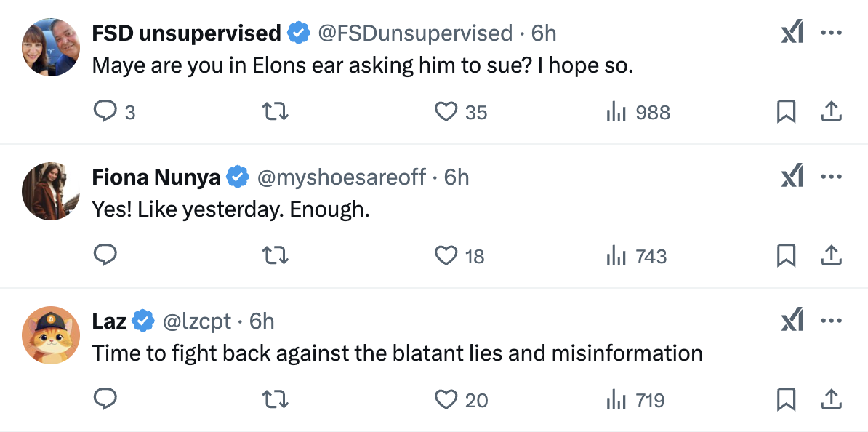868x432 pixels.
Task: Open more options on Fiona Nunya's tweet
Action: point(831,177)
